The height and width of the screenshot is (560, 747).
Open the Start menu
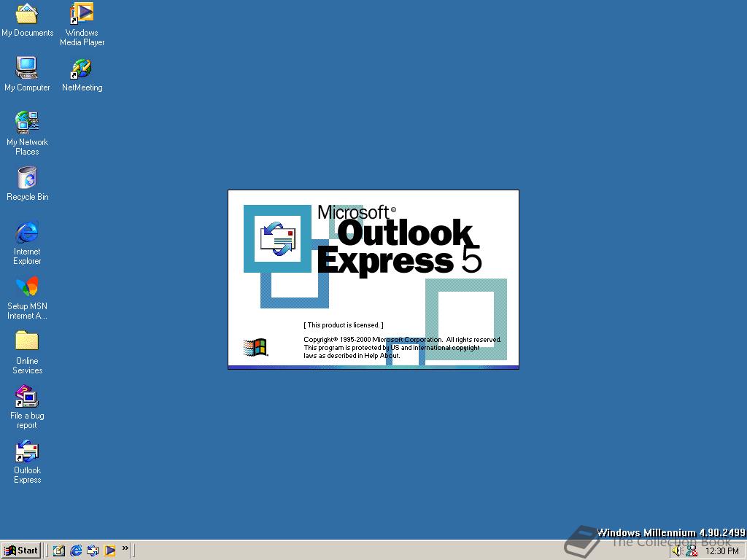(x=21, y=551)
